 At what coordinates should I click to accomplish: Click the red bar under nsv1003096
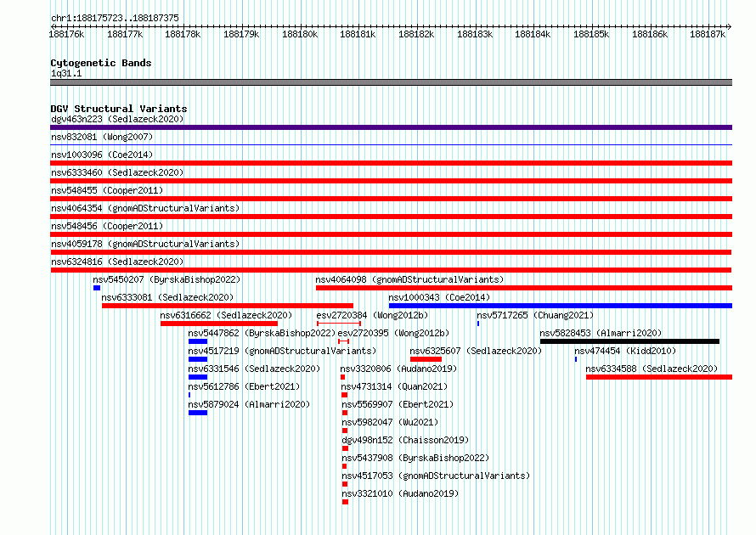click(x=391, y=163)
